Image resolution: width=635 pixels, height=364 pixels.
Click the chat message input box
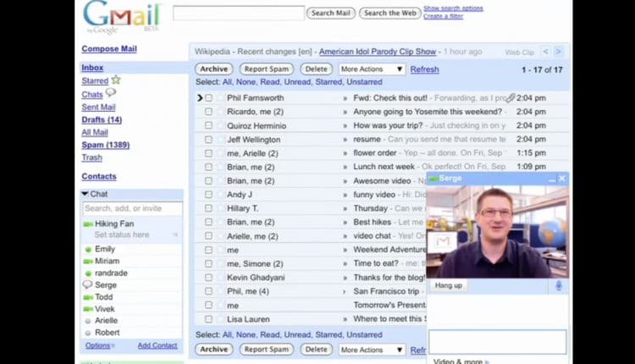pyautogui.click(x=497, y=341)
